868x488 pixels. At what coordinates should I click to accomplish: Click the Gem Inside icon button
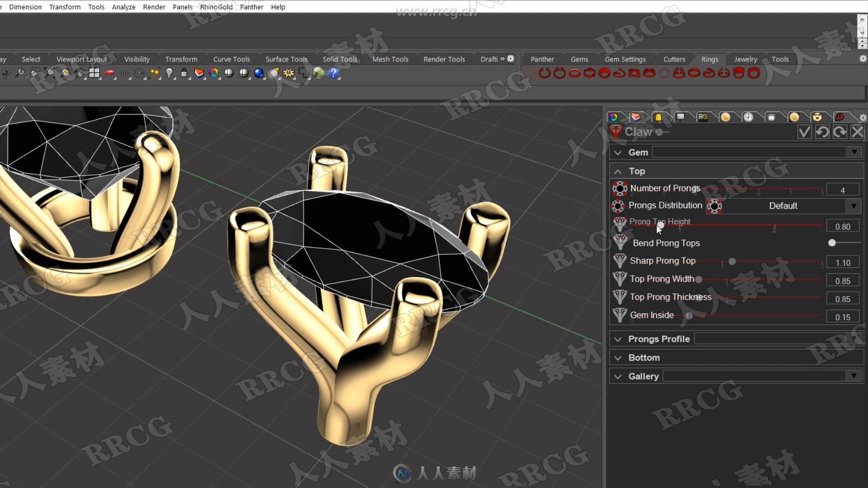[x=620, y=314]
